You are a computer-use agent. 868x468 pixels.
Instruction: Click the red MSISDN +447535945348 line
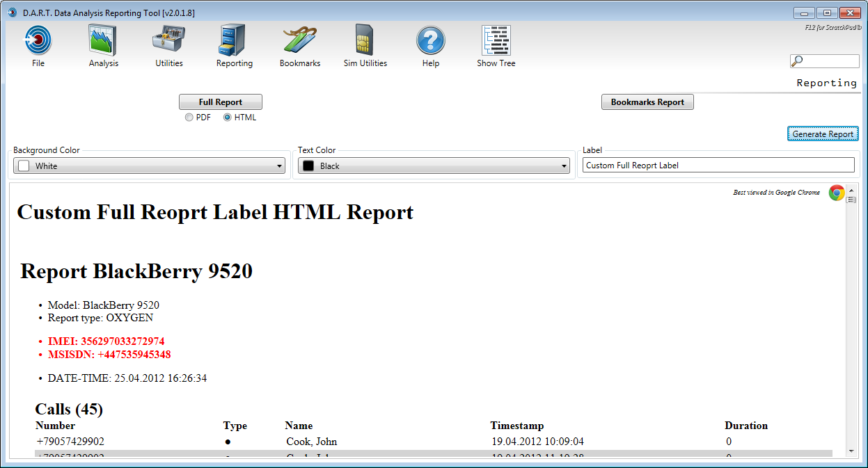pyautogui.click(x=109, y=355)
